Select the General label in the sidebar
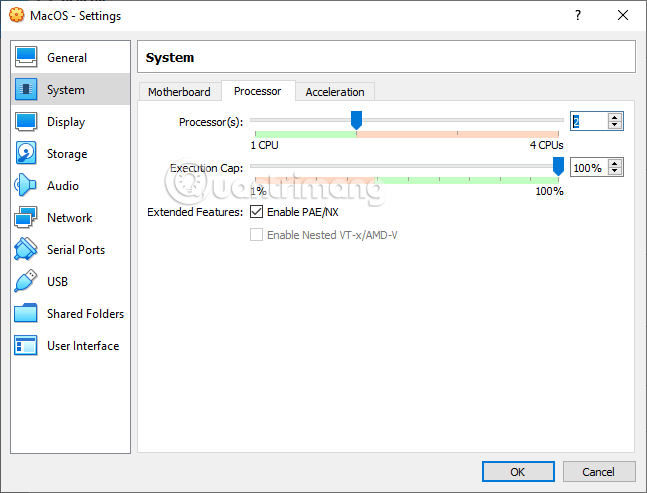This screenshot has height=493, width=647. 67,58
